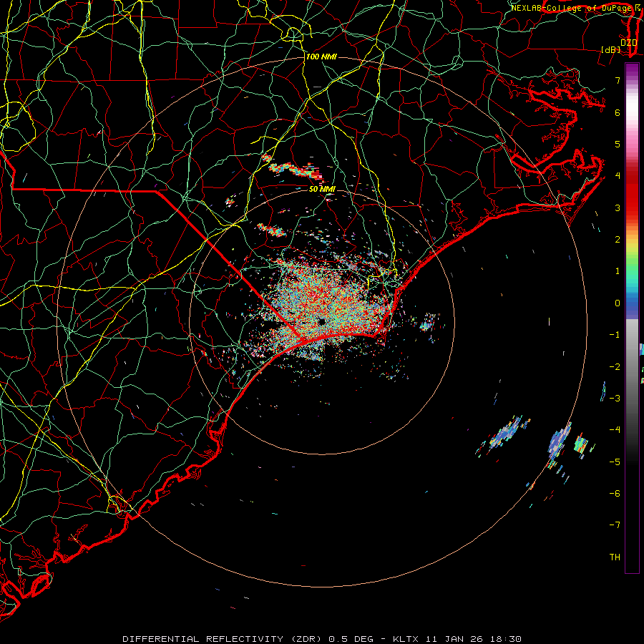Click the black KLTX radar site dot
This screenshot has width=644, height=644.
click(321, 321)
